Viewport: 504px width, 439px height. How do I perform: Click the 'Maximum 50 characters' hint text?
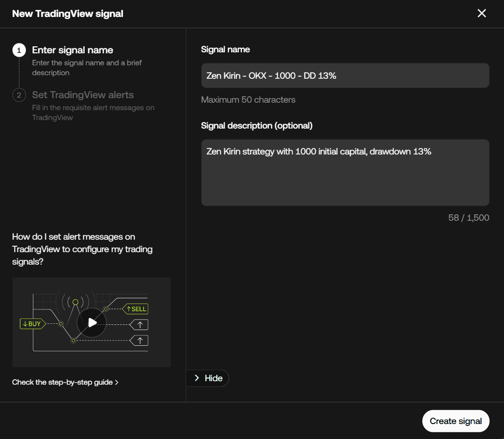click(248, 100)
